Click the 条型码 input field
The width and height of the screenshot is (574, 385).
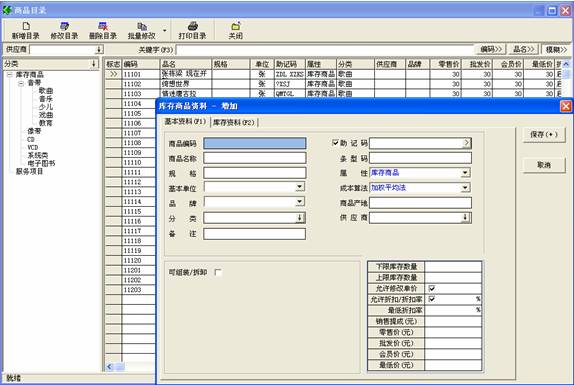(x=420, y=158)
